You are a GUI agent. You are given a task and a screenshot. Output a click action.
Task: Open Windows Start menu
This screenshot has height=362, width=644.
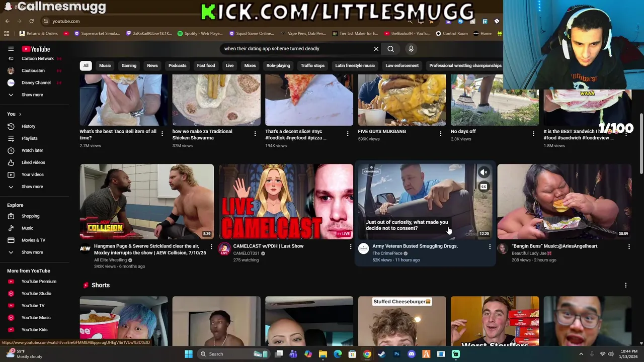pos(189,354)
